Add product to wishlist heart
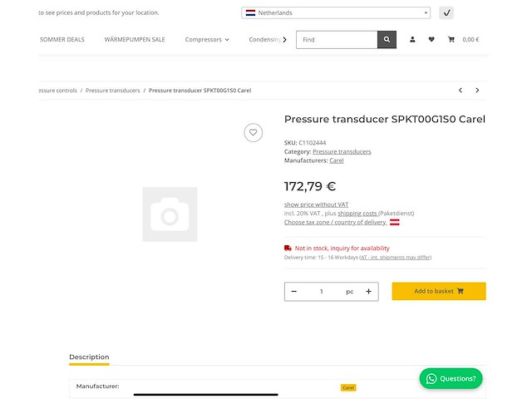The image size is (532, 399). [254, 132]
